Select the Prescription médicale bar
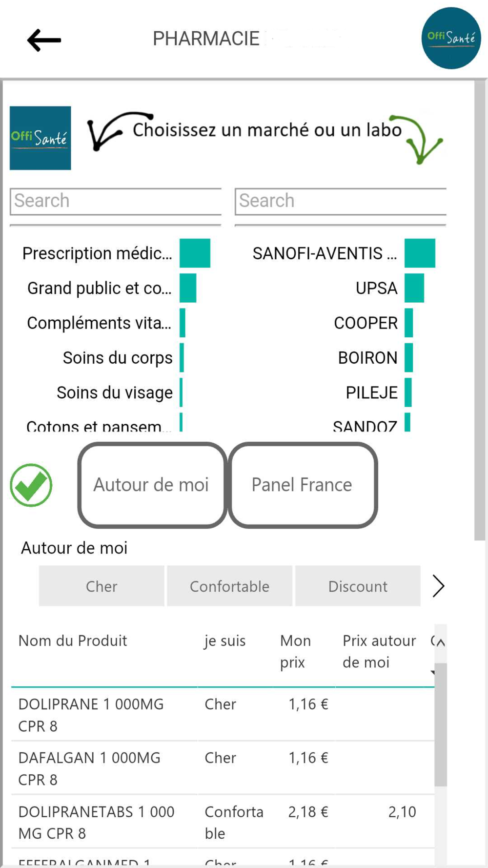The image size is (488, 868). (195, 253)
